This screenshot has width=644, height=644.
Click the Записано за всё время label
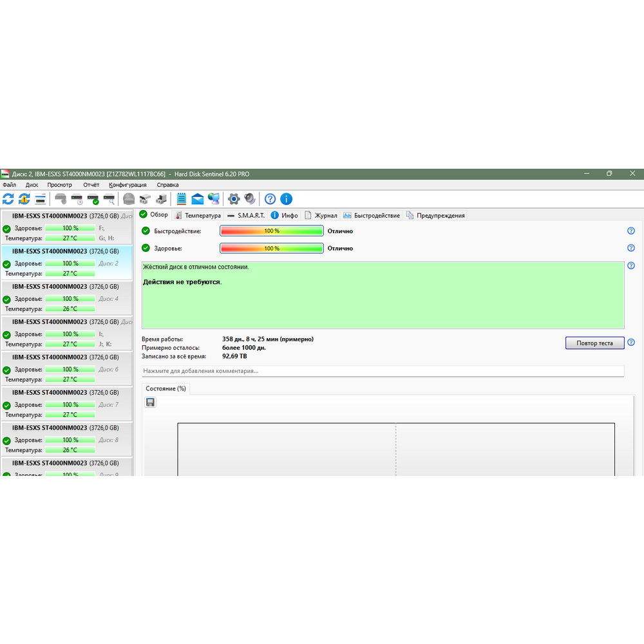pyautogui.click(x=174, y=357)
